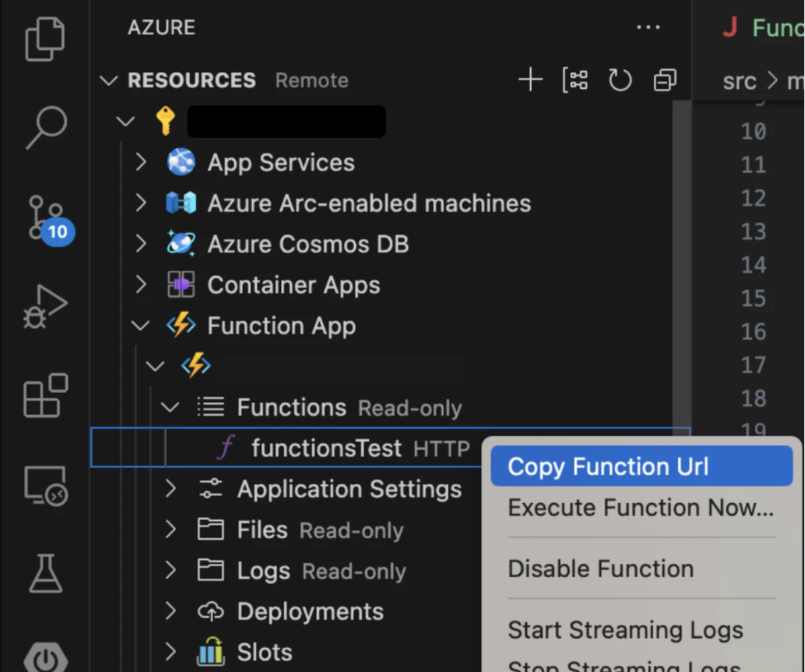805x672 pixels.
Task: Expand the Azure Cosmos DB node
Action: tap(140, 243)
